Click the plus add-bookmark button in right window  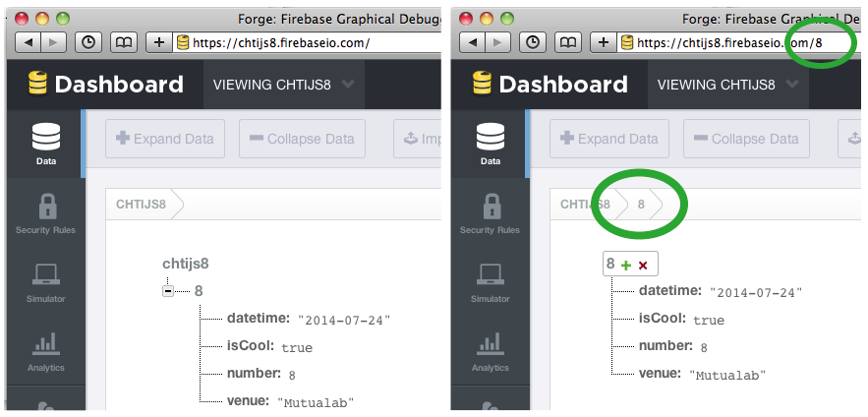[604, 42]
